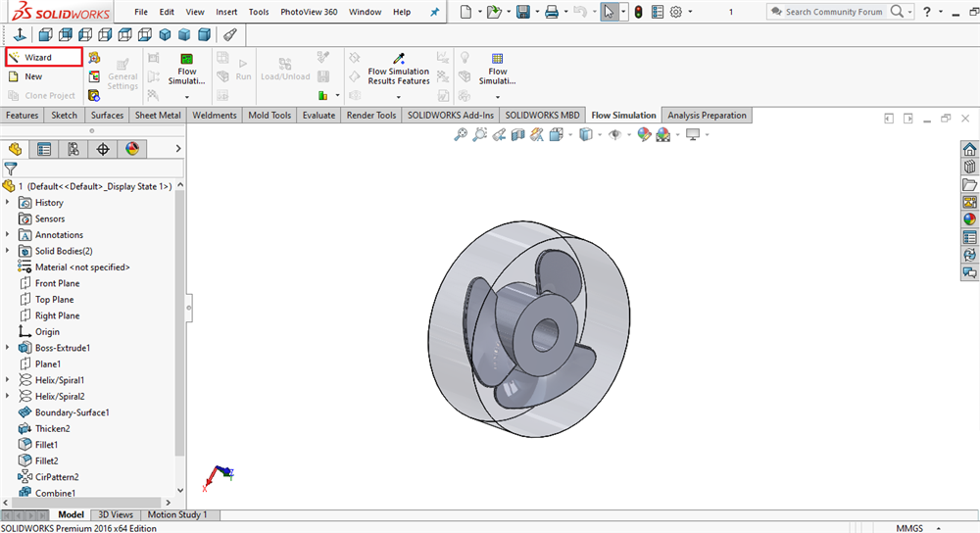Viewport: 980px width, 533px height.
Task: Open the ConfigurationManager tab icon
Action: point(73,149)
